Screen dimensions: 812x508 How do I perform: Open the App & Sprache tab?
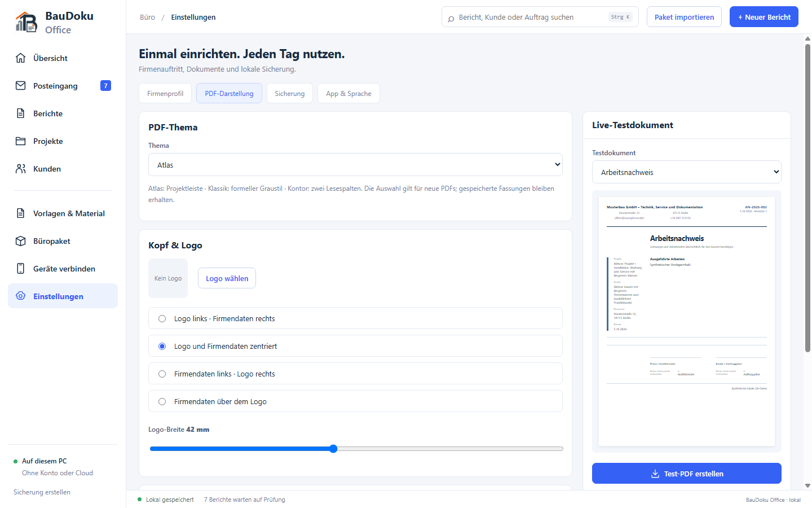[x=348, y=94]
